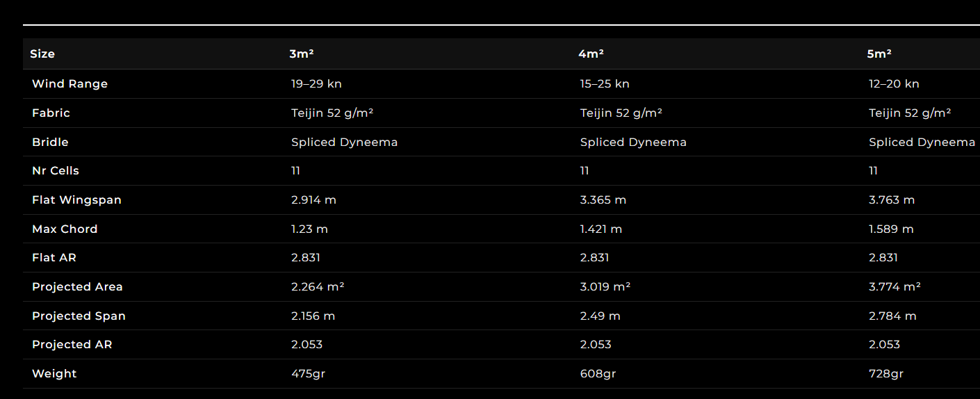Select the 3m² column header
The width and height of the screenshot is (980, 399).
[x=297, y=54]
